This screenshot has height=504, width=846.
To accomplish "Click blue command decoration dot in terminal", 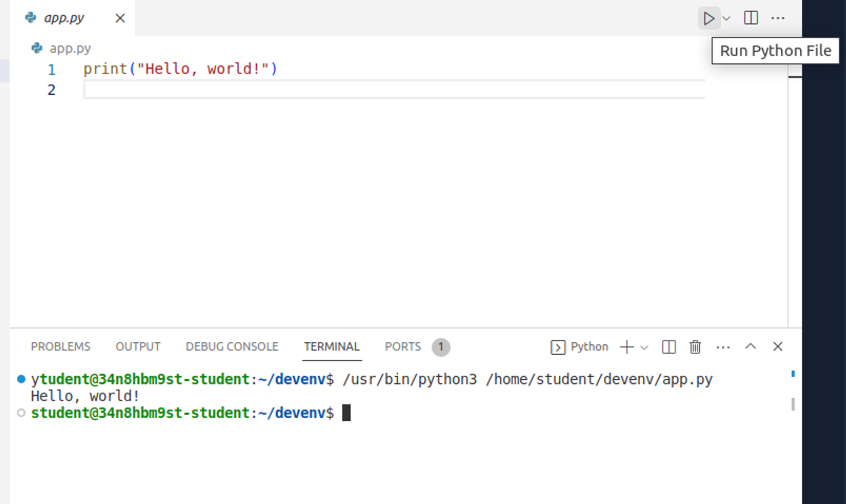I will [21, 379].
